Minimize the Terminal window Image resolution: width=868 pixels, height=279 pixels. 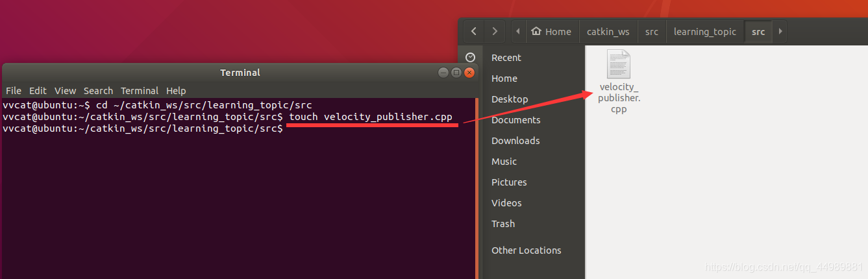tap(443, 73)
